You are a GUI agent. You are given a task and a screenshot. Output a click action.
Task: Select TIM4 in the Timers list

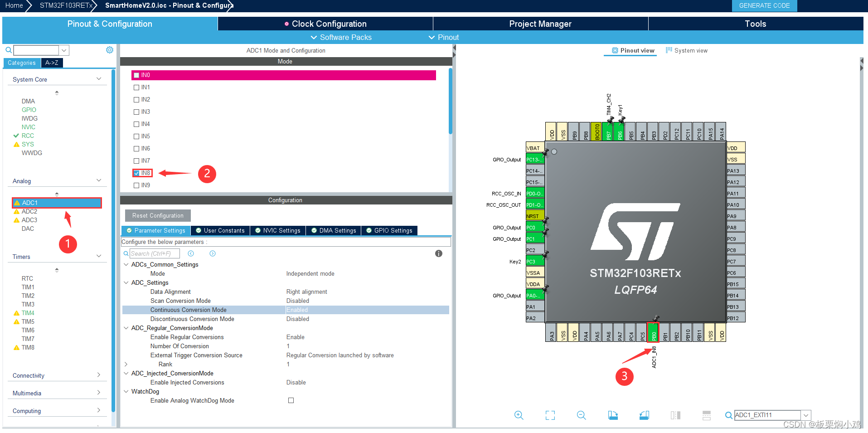pyautogui.click(x=28, y=313)
